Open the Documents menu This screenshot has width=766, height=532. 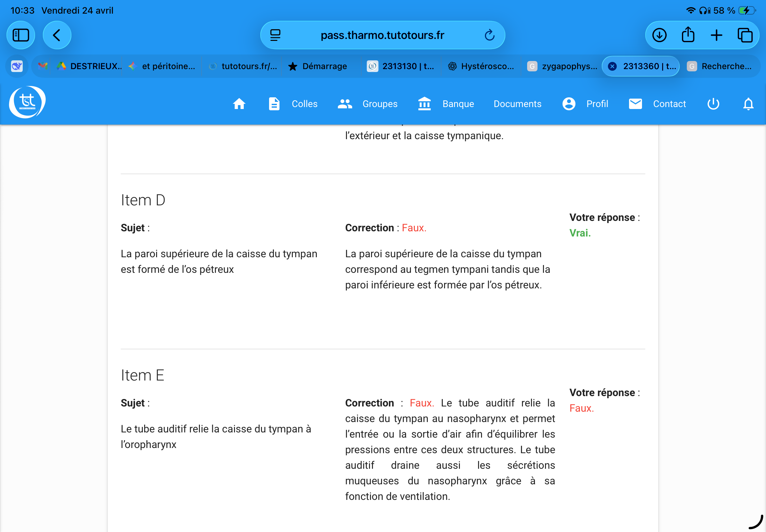pyautogui.click(x=517, y=104)
